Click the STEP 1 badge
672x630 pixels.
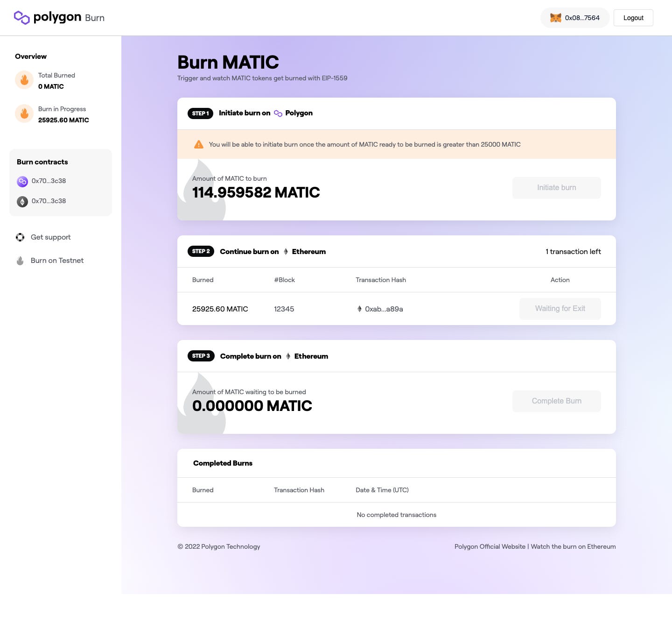pyautogui.click(x=200, y=113)
